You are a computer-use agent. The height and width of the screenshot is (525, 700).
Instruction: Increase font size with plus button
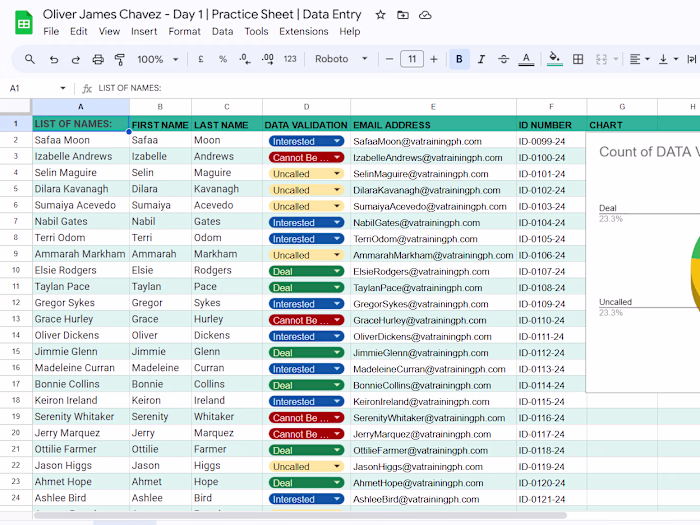point(434,59)
